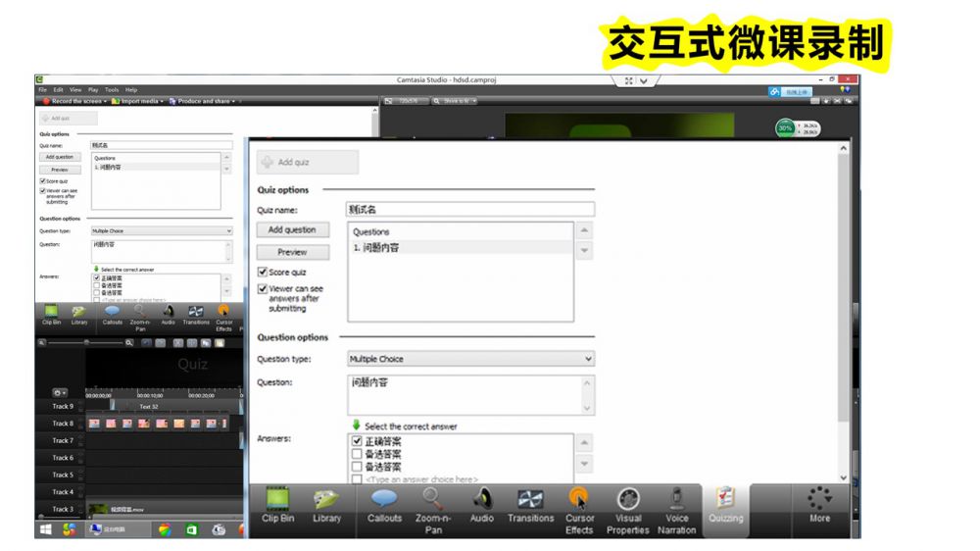
Task: Open the Visual Properties tab
Action: pyautogui.click(x=628, y=510)
